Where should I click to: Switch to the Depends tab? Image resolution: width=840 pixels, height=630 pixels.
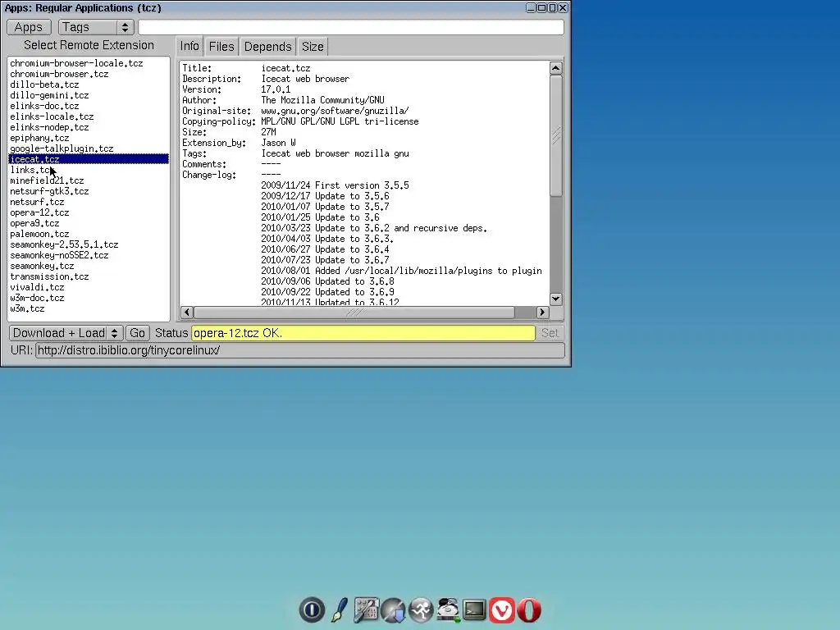[x=268, y=47]
